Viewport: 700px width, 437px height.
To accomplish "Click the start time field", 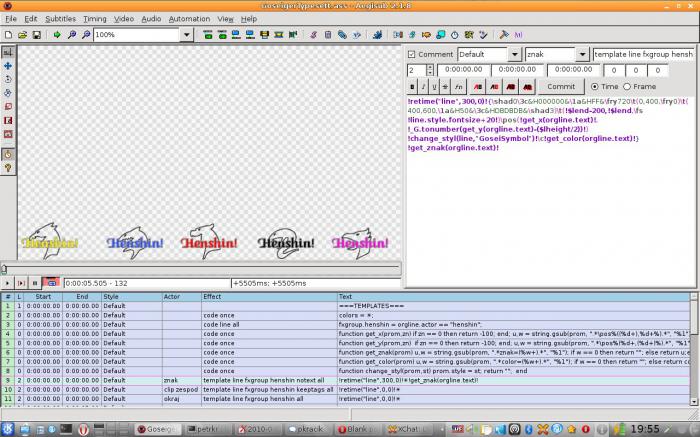I will coord(463,70).
